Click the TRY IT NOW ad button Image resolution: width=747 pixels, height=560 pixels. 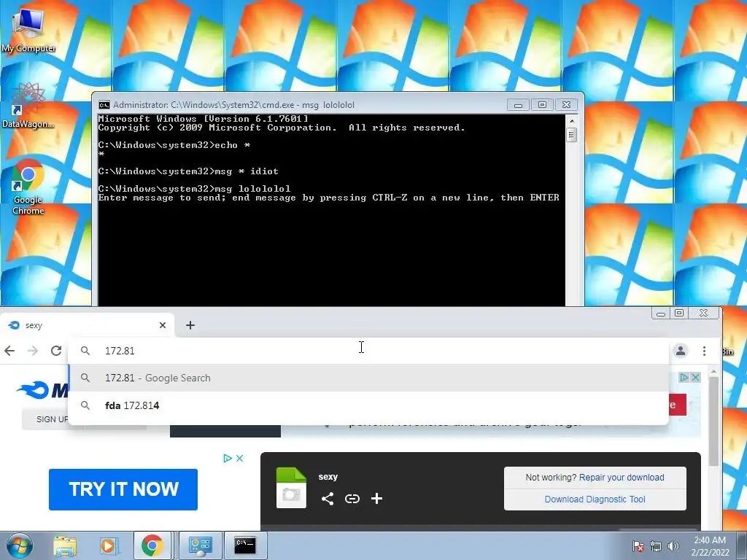123,489
